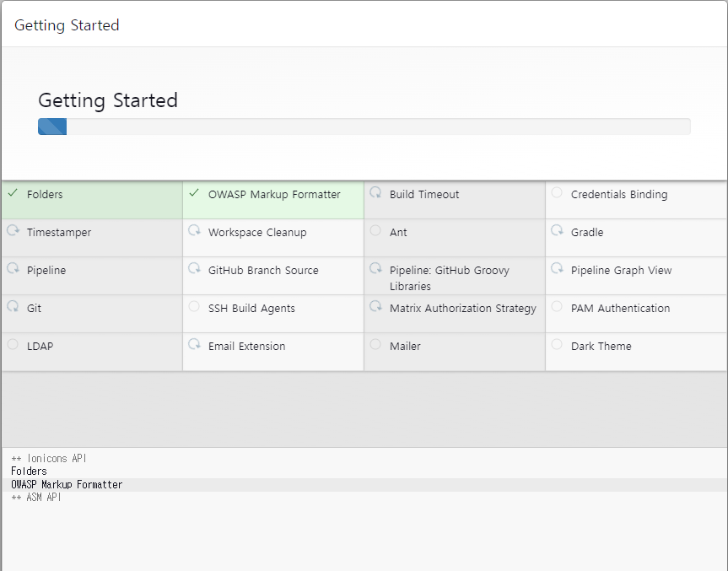Click the spinner icon beside Pipeline: GitHub Groovy Libraries
Viewport: 728px width, 571px height.
[x=375, y=268]
